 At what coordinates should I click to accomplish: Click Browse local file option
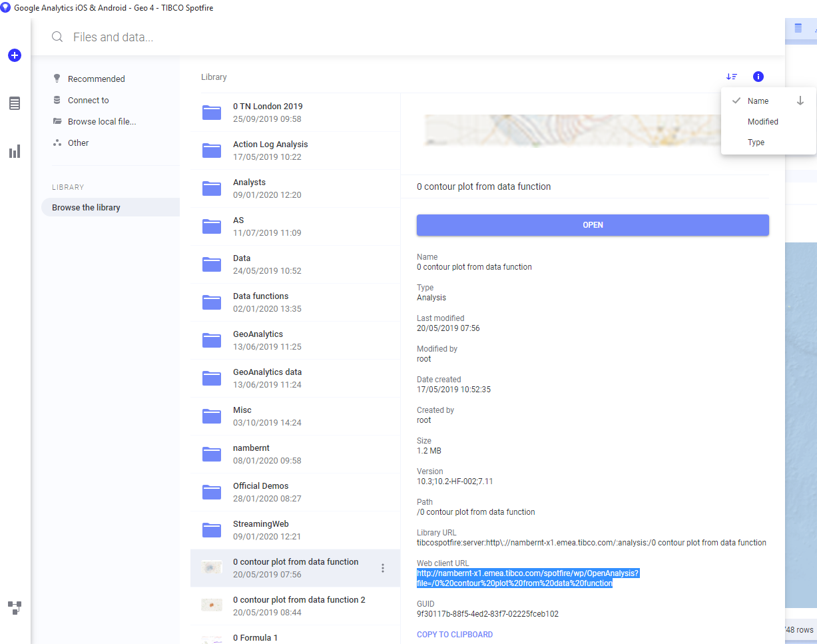click(x=101, y=121)
